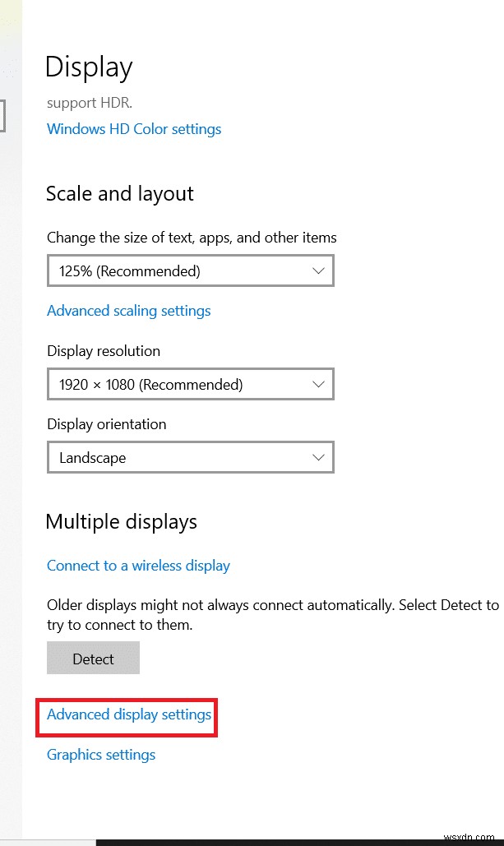This screenshot has width=504, height=846.
Task: Expand the 125% scaling dropdown arrow
Action: [319, 270]
